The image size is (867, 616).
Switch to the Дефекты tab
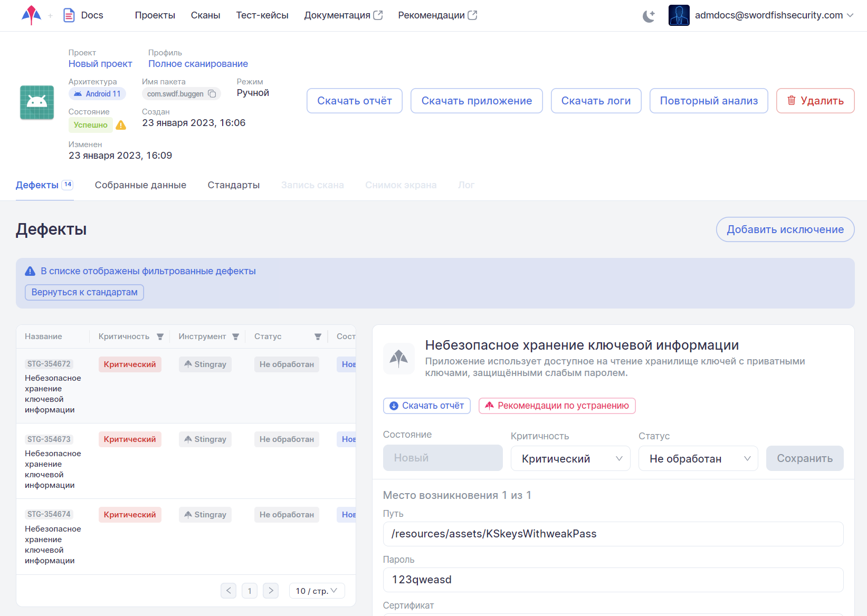[44, 185]
